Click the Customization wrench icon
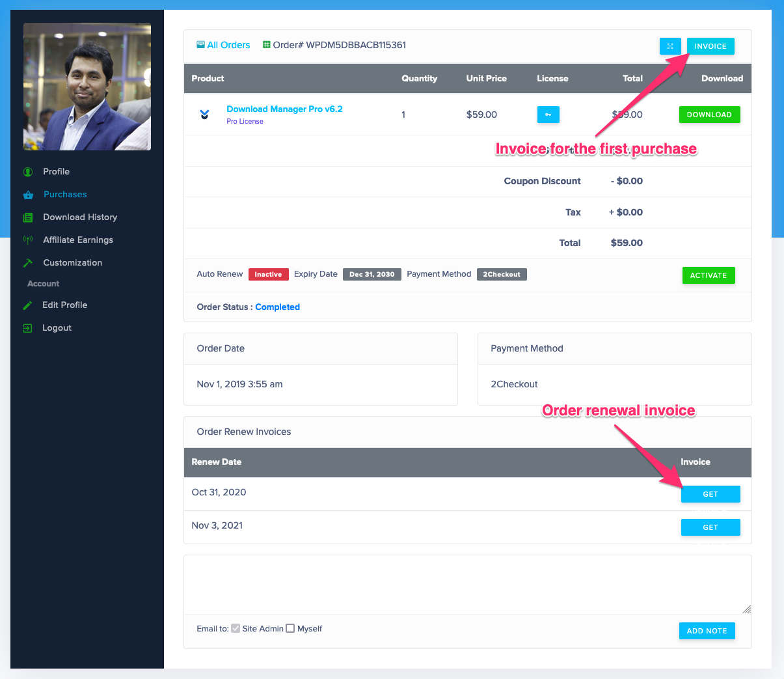This screenshot has height=679, width=784. click(x=27, y=262)
